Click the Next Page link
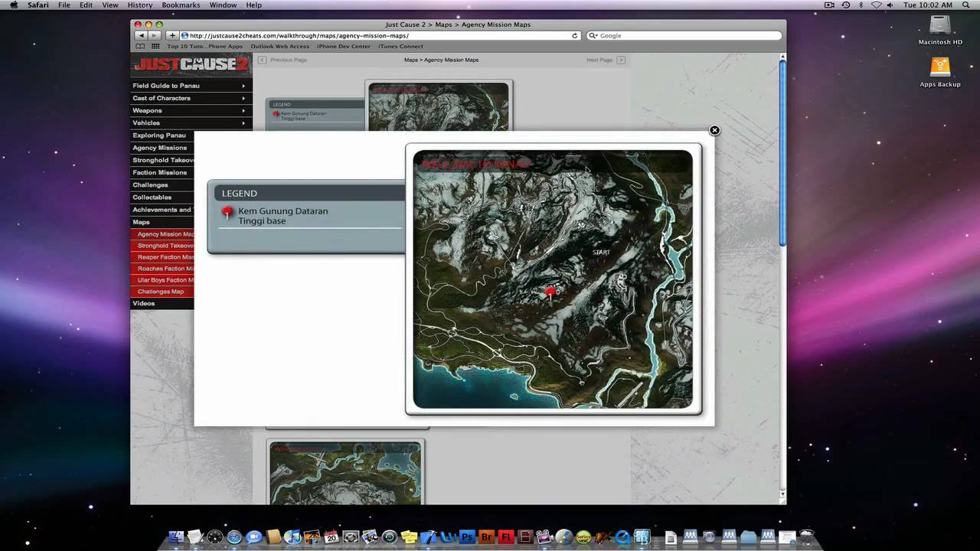Screen dimensions: 980x551 [x=606, y=60]
